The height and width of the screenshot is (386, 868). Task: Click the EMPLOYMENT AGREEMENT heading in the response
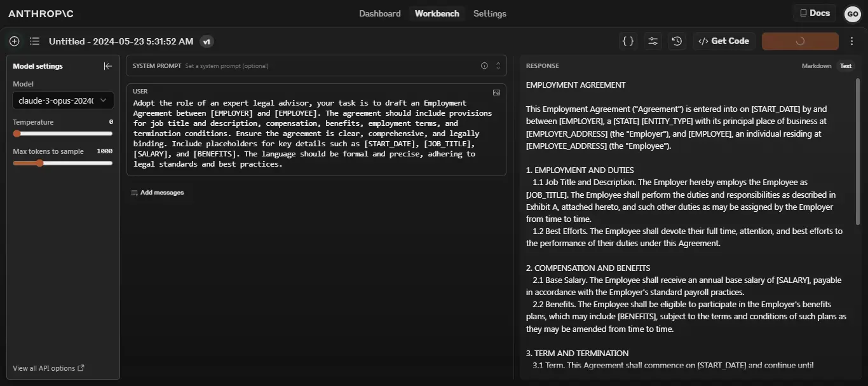576,85
